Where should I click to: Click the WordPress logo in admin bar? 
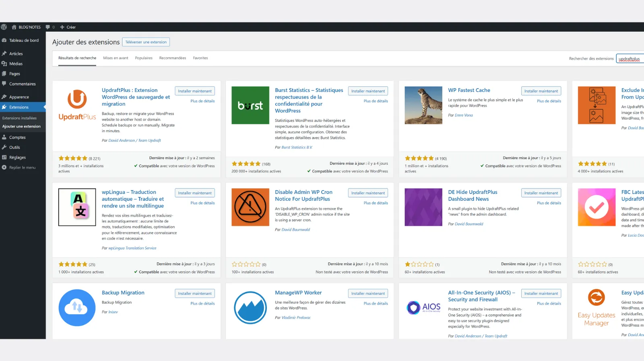point(4,27)
